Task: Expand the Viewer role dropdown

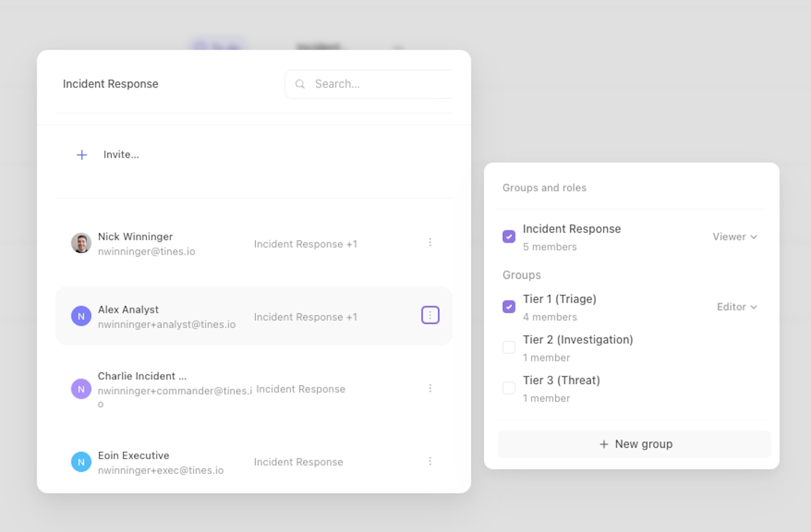Action: click(735, 237)
